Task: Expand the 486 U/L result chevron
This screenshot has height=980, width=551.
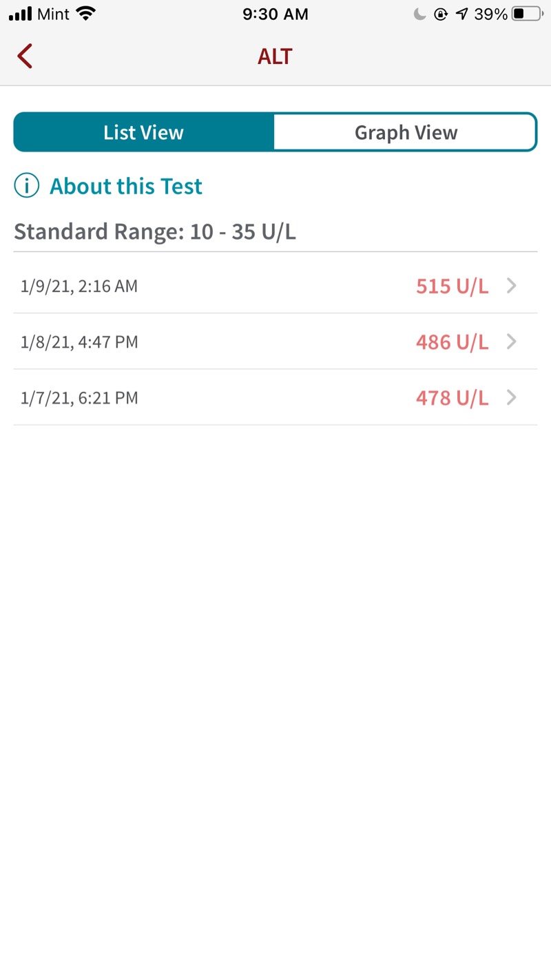Action: [x=511, y=342]
